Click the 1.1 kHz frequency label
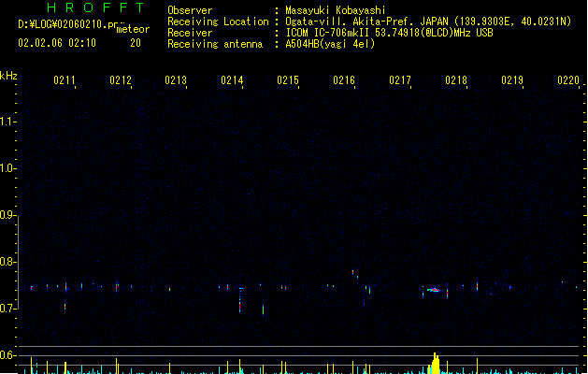This screenshot has width=588, height=374. (x=7, y=122)
